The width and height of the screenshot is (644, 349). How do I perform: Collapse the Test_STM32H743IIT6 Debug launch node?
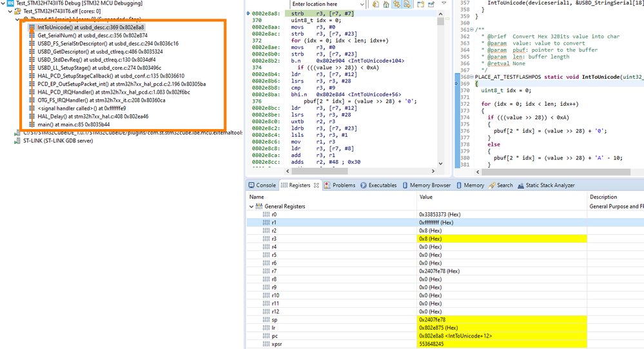(3, 3)
